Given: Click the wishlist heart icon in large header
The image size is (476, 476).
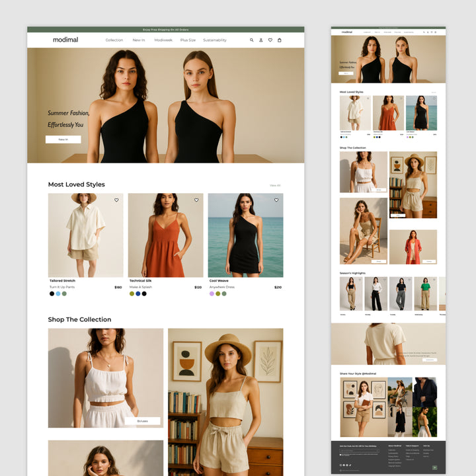Looking at the screenshot, I should tap(270, 40).
